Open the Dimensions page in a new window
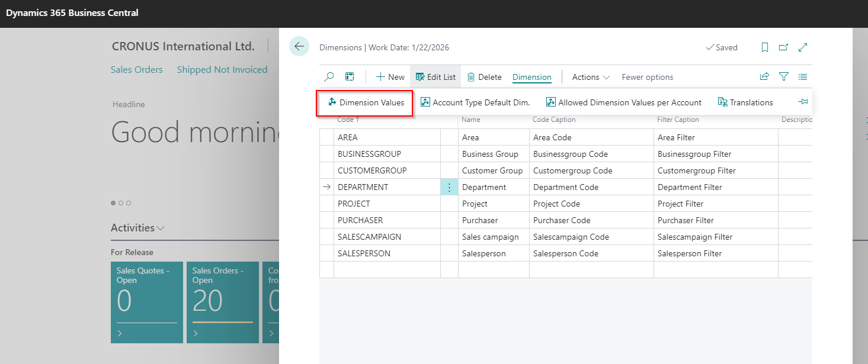Image resolution: width=868 pixels, height=364 pixels. click(x=783, y=47)
